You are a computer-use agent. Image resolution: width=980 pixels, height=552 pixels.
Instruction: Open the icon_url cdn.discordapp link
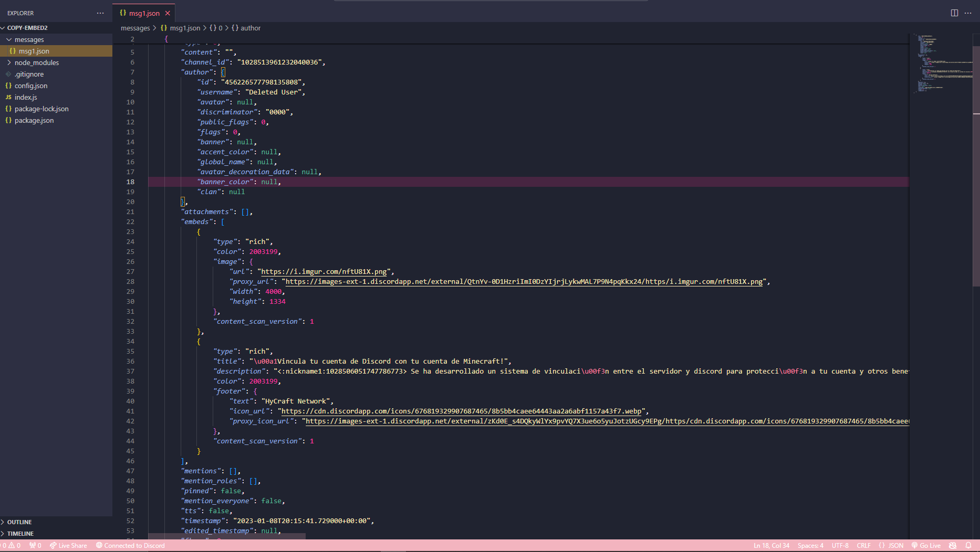(x=461, y=411)
